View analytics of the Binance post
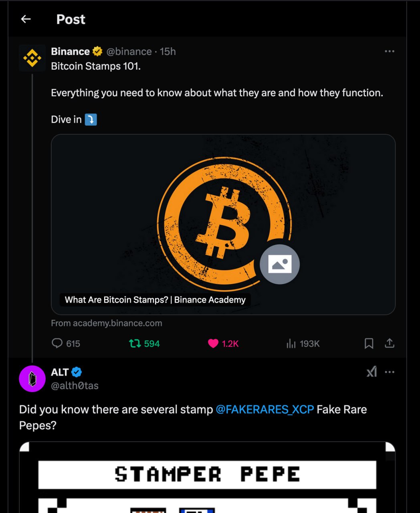Screen dimensions: 420x513 291,343
